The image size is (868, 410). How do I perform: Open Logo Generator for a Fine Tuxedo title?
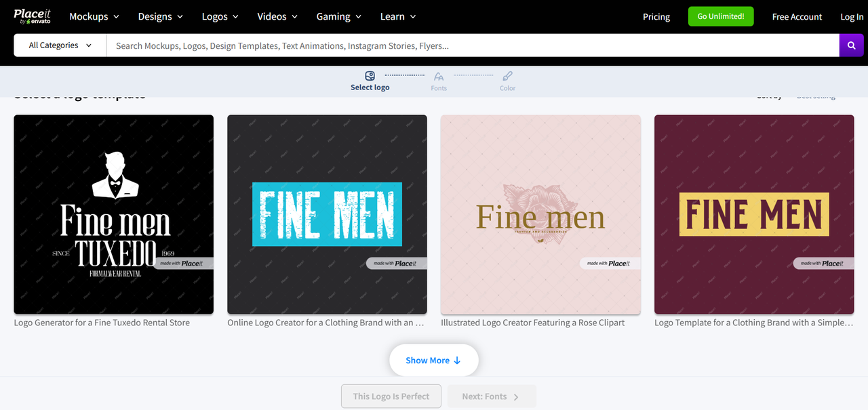click(x=102, y=323)
